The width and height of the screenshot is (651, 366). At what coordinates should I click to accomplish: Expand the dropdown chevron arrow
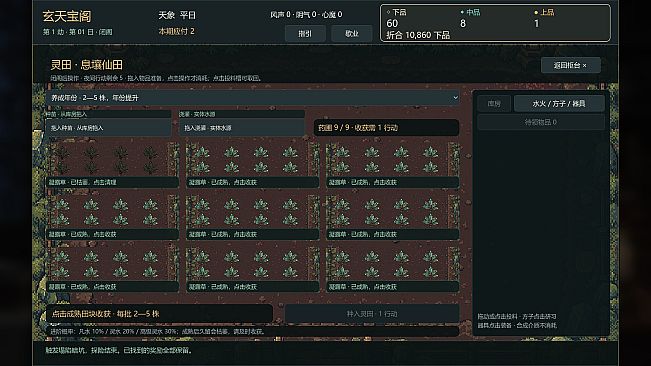click(455, 98)
